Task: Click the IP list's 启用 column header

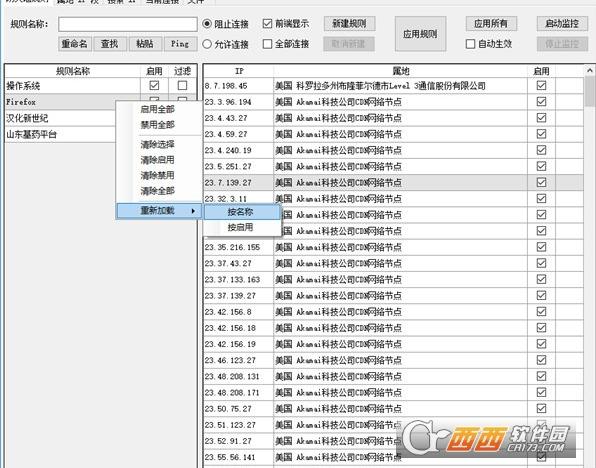Action: [x=541, y=71]
